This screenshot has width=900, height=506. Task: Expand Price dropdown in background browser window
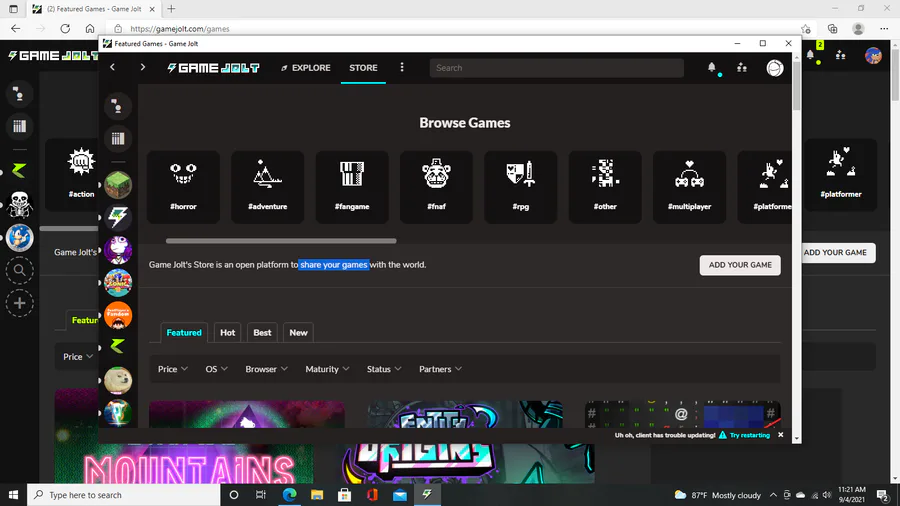(x=77, y=357)
